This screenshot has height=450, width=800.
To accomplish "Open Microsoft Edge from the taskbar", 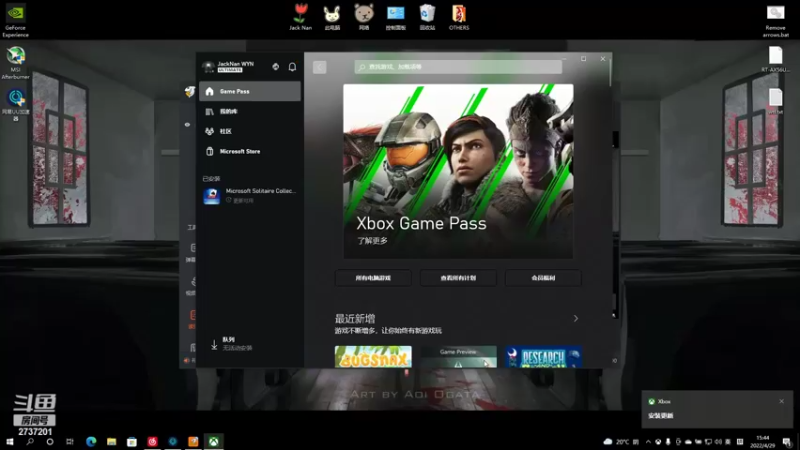I will (x=91, y=442).
